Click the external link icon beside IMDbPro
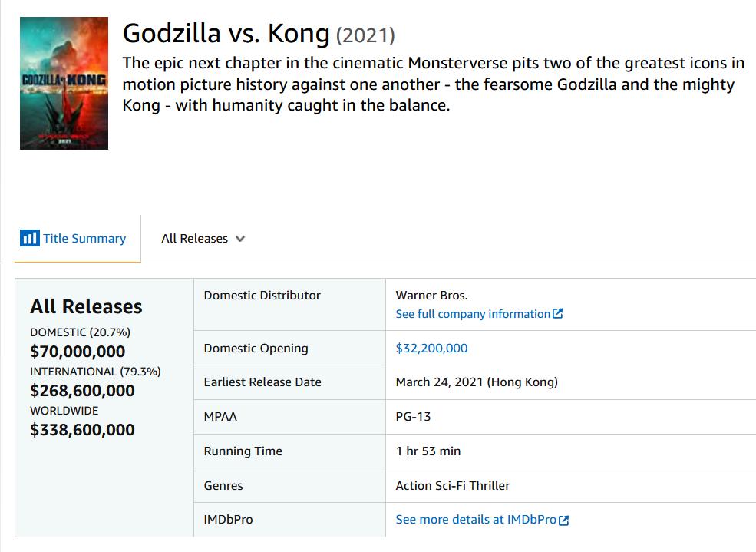The width and height of the screenshot is (756, 552). tap(565, 520)
